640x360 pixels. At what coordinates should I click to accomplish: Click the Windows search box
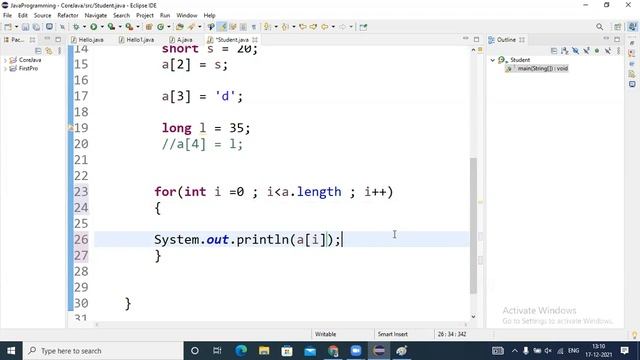click(102, 351)
